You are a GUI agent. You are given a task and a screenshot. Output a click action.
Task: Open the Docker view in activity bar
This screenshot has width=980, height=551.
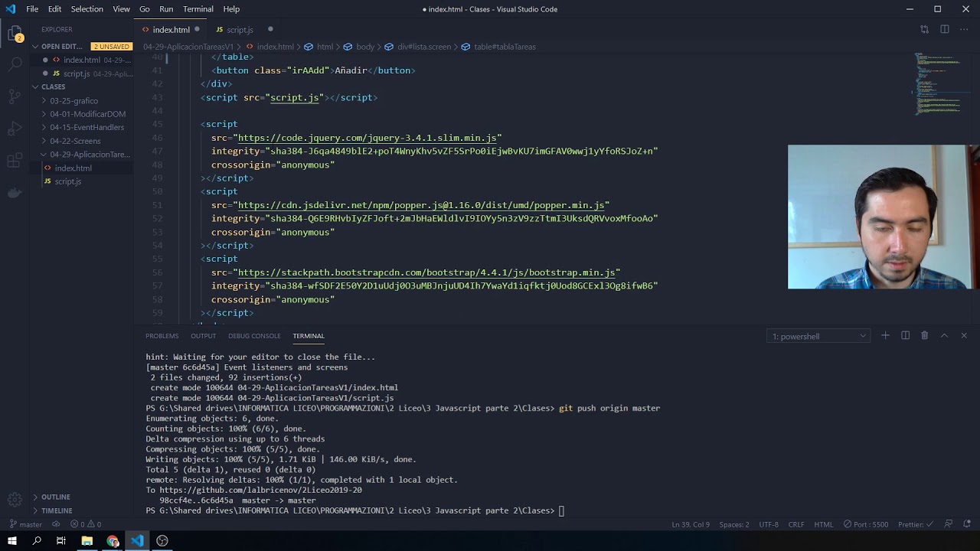[15, 192]
